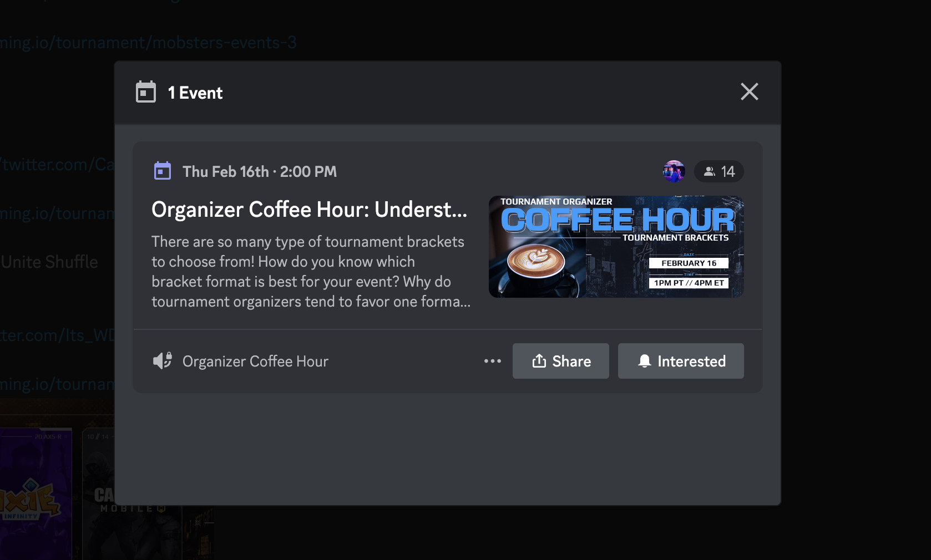Screen dimensions: 931x560
Task: Click the share/upload icon inside the Share button
Action: click(x=539, y=360)
